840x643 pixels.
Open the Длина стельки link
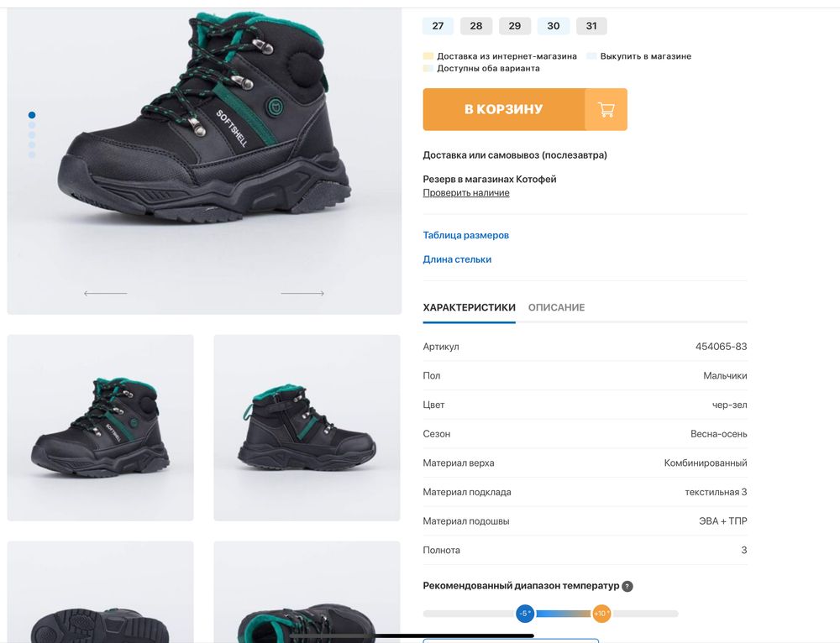(457, 260)
